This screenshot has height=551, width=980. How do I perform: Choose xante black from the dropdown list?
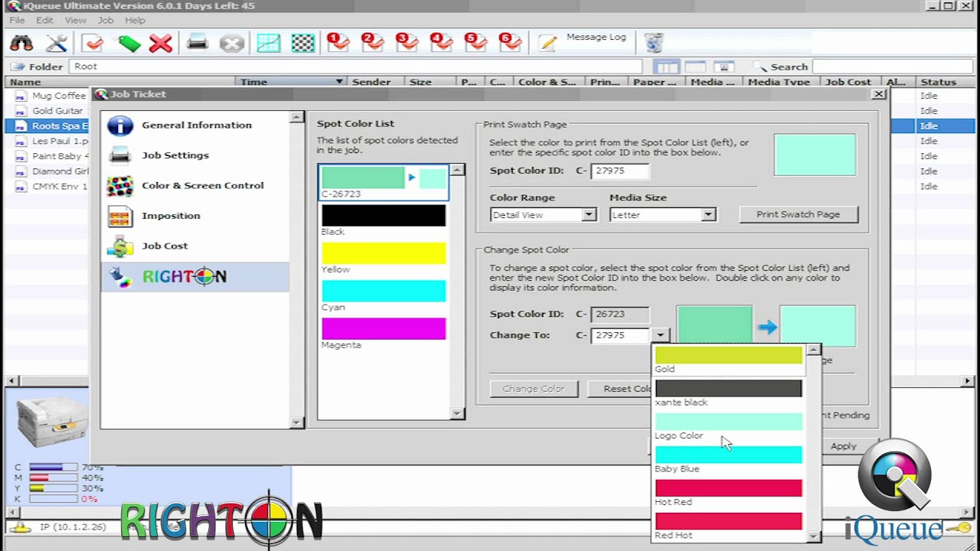pyautogui.click(x=729, y=393)
